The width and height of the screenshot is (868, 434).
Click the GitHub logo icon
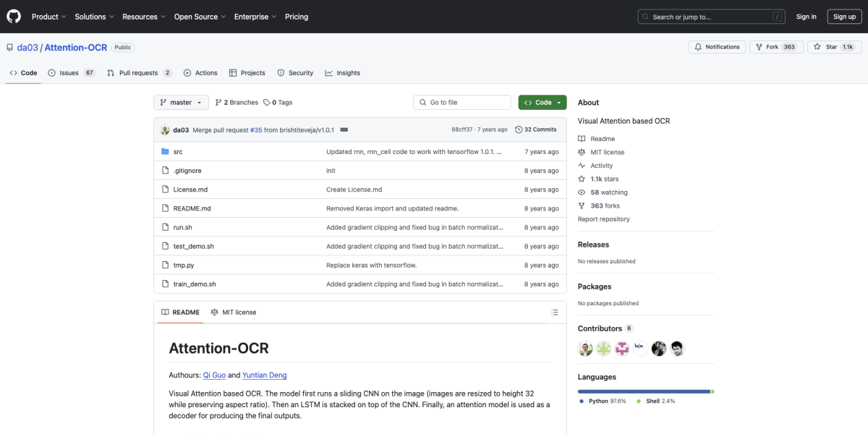tap(14, 16)
